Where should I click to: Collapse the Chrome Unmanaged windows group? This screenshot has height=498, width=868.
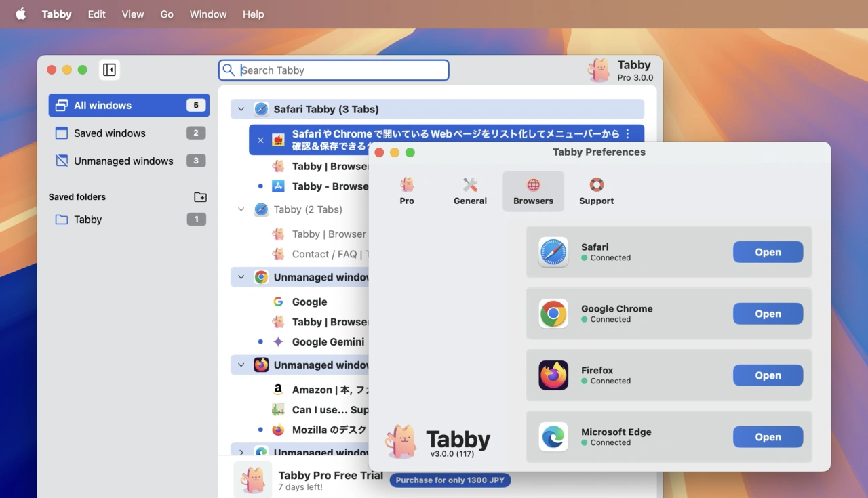click(x=241, y=277)
